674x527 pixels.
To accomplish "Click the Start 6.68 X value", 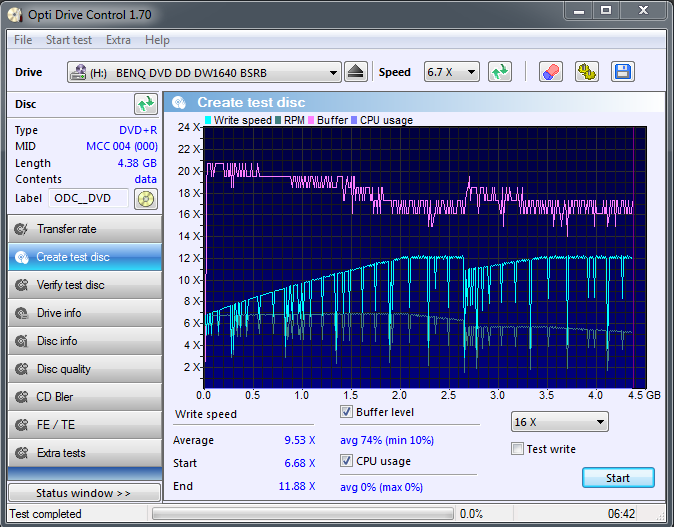I will [x=300, y=463].
